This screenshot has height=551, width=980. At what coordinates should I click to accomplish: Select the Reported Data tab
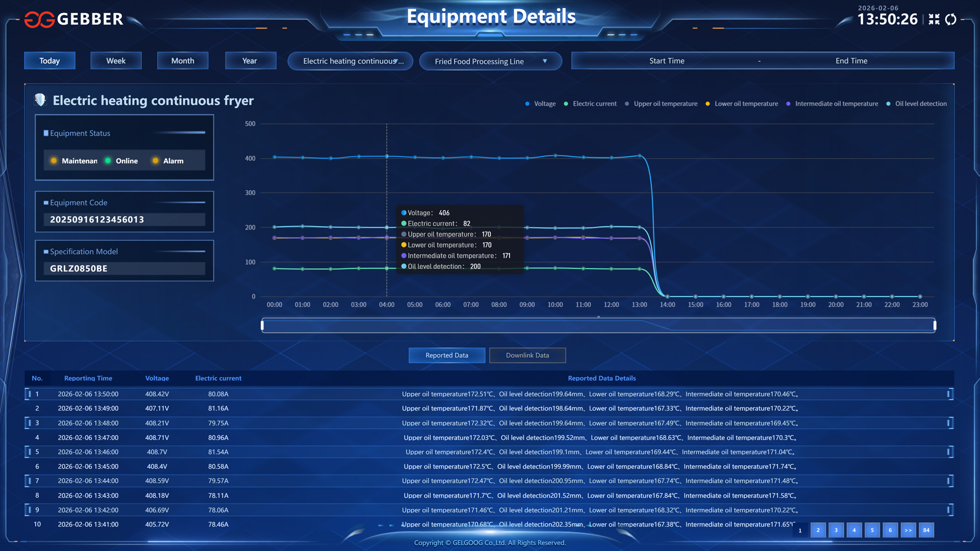(447, 356)
